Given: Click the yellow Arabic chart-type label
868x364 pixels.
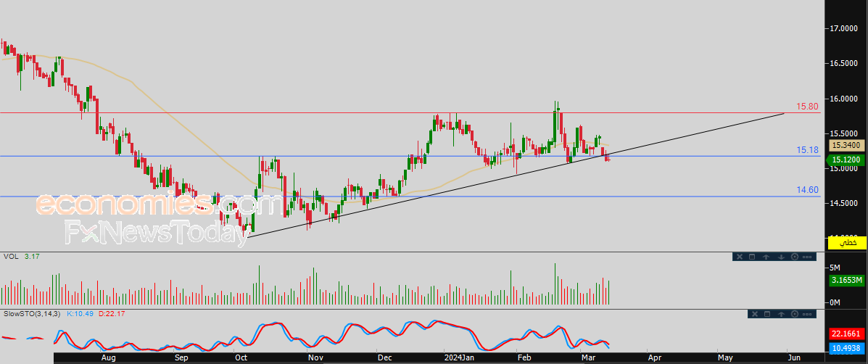Looking at the screenshot, I should [848, 243].
